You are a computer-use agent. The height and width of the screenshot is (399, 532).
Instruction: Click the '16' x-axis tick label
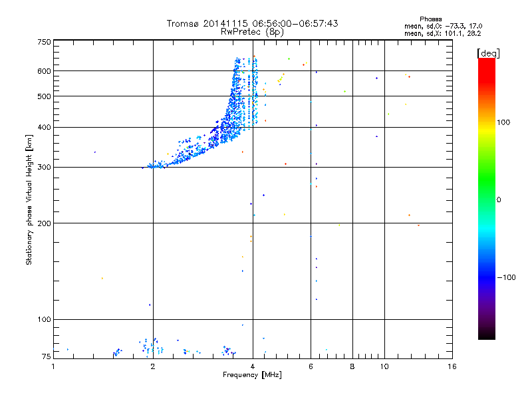click(452, 366)
